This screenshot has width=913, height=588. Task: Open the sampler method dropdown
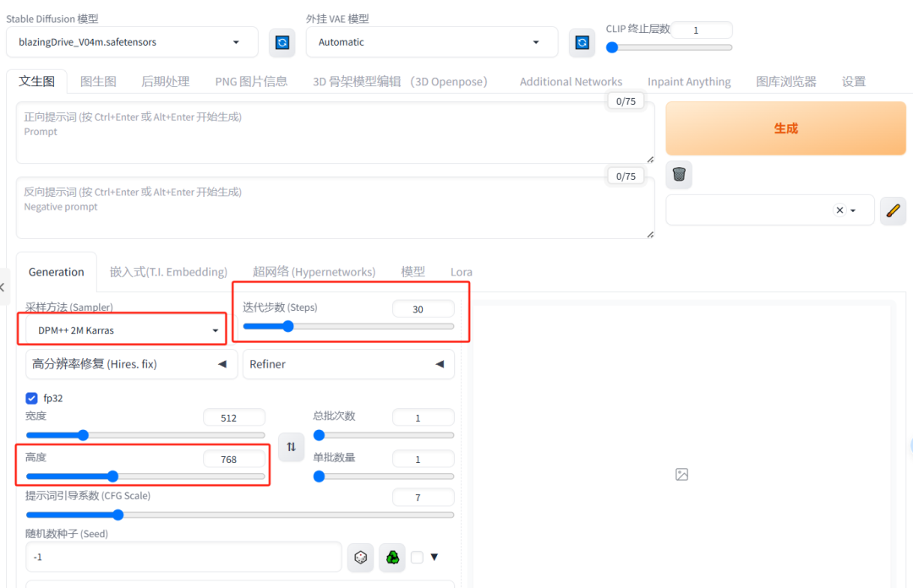(x=126, y=330)
